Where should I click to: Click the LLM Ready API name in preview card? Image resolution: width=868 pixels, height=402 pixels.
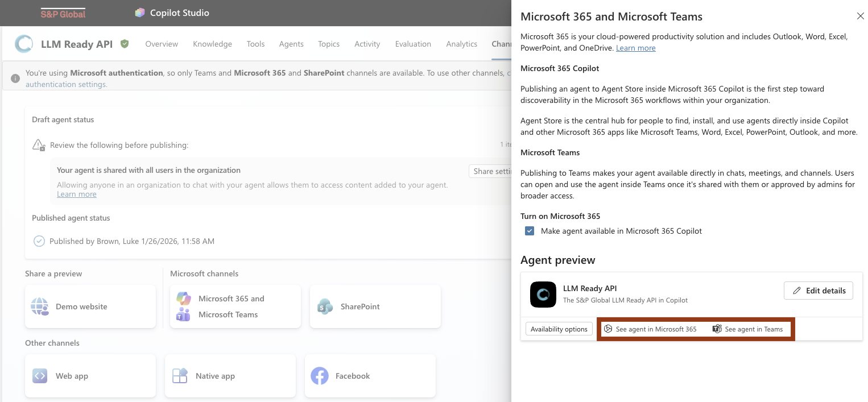[x=590, y=288]
